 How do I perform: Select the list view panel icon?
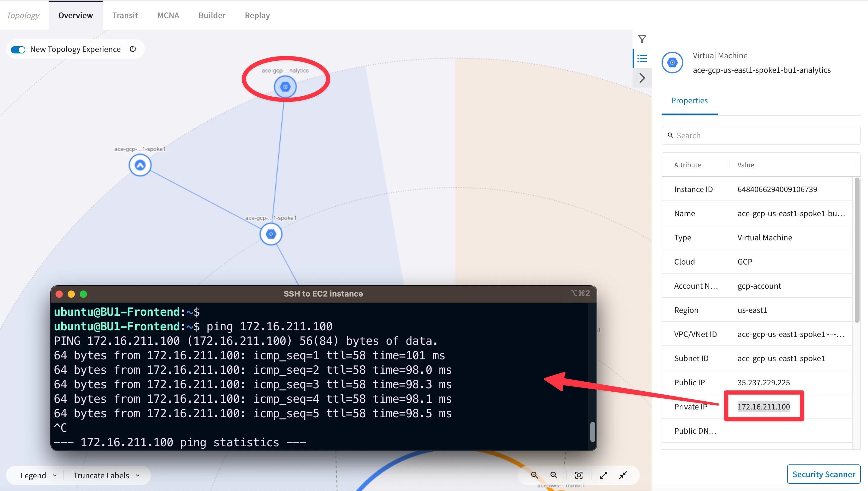coord(642,59)
